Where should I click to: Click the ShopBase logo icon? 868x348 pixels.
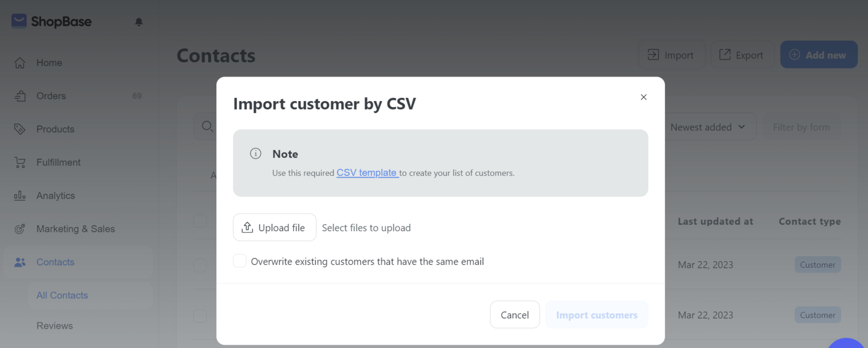tap(19, 21)
